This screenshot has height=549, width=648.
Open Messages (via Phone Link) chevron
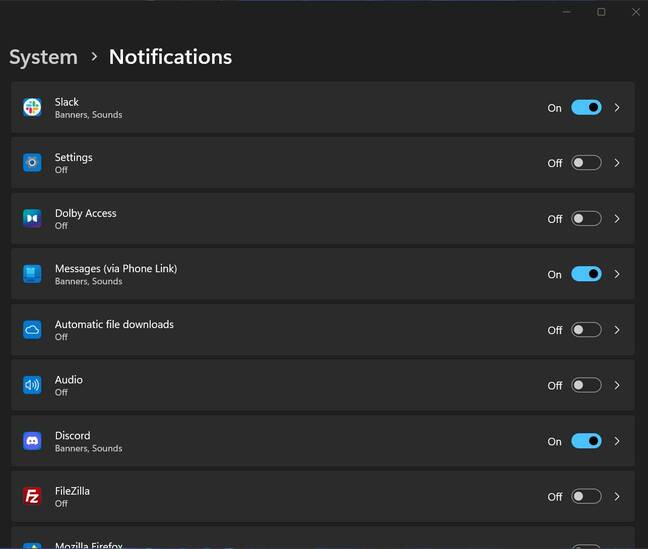coord(617,274)
